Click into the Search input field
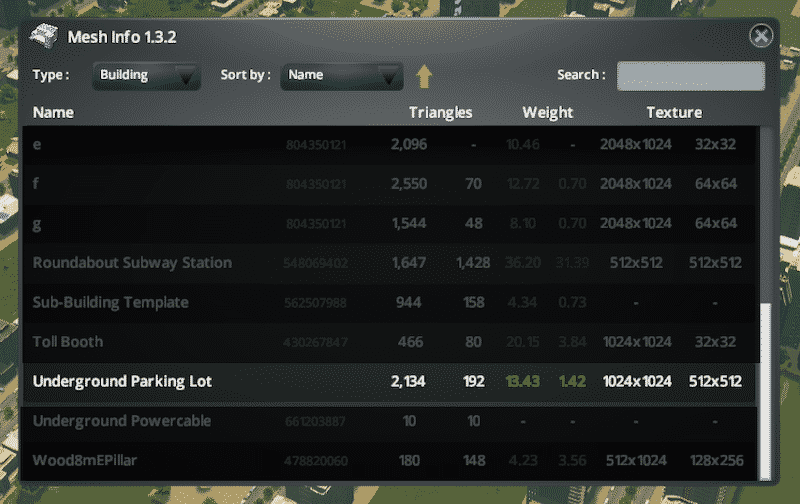The height and width of the screenshot is (504, 800). click(690, 76)
